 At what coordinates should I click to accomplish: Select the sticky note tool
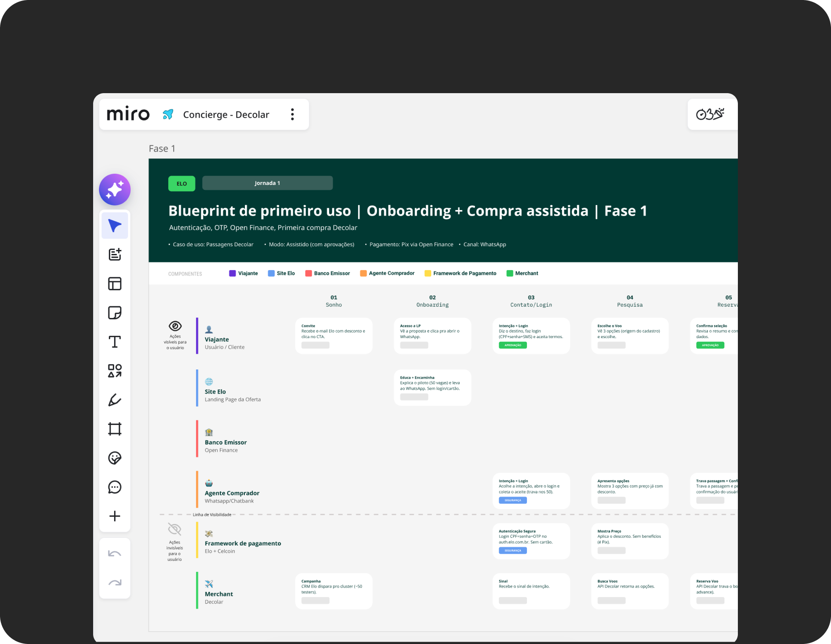pyautogui.click(x=115, y=313)
